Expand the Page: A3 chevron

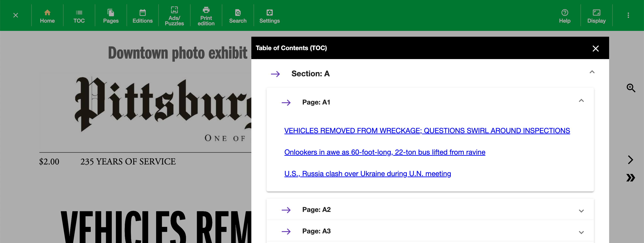coord(581,232)
